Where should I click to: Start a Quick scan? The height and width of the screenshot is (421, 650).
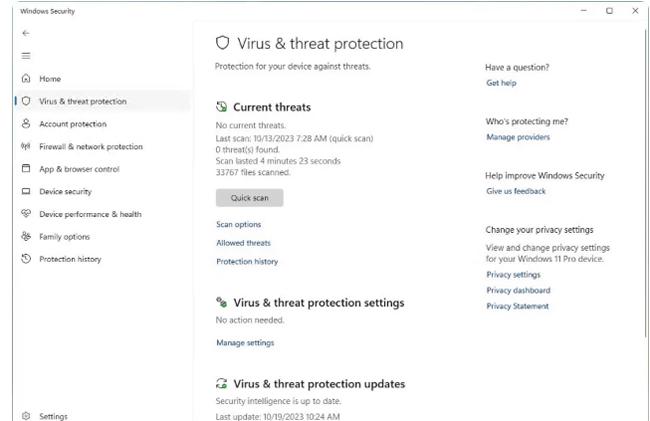(249, 198)
